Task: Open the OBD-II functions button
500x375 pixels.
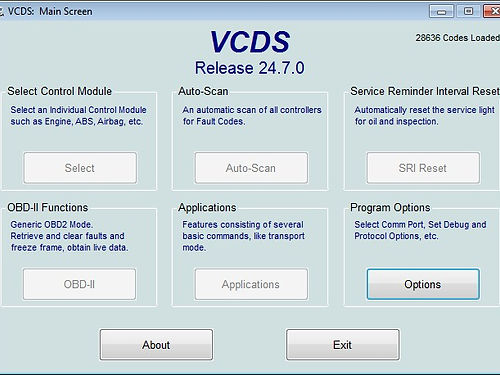Action: (80, 284)
